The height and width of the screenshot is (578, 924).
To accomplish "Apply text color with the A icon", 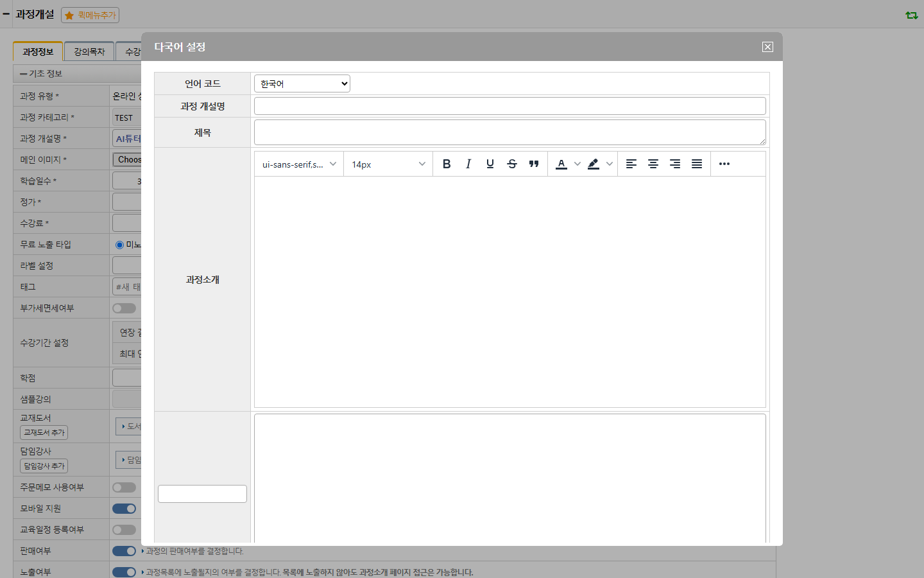I will pos(561,164).
